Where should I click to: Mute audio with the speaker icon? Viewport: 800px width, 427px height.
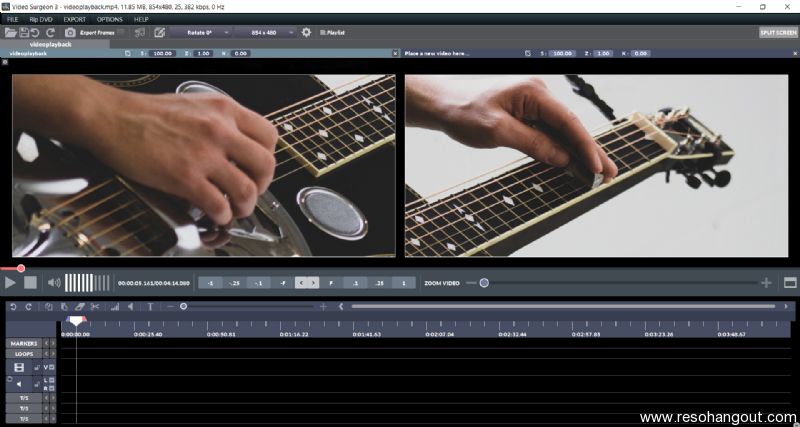point(54,283)
